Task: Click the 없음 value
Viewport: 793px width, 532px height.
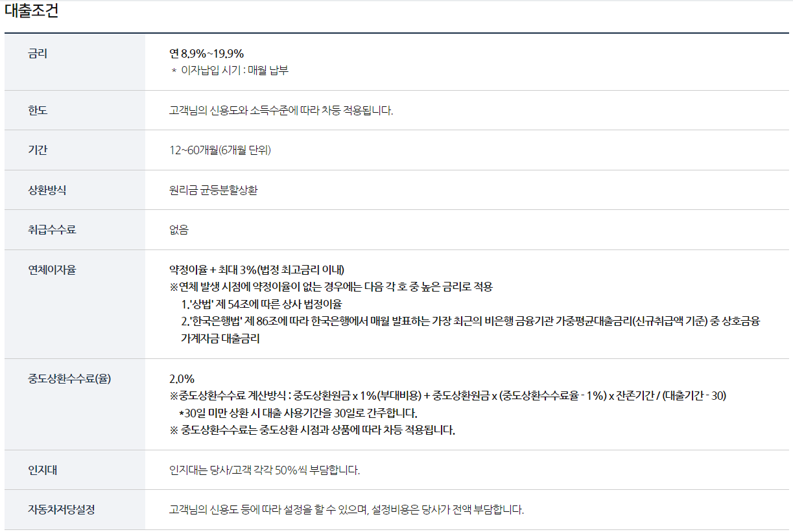Action: tap(179, 230)
